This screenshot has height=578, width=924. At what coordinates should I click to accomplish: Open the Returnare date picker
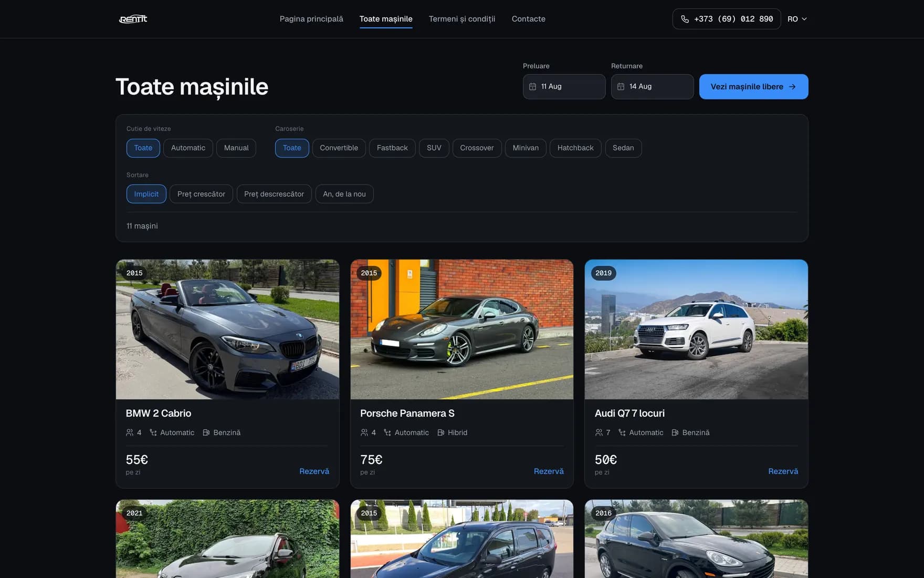[653, 87]
